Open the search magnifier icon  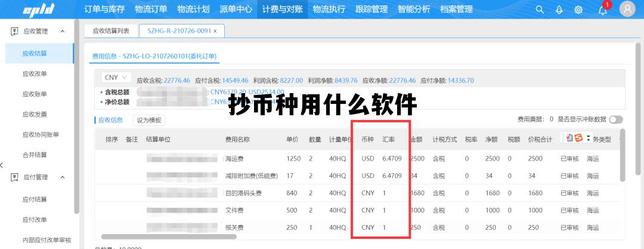(540, 10)
